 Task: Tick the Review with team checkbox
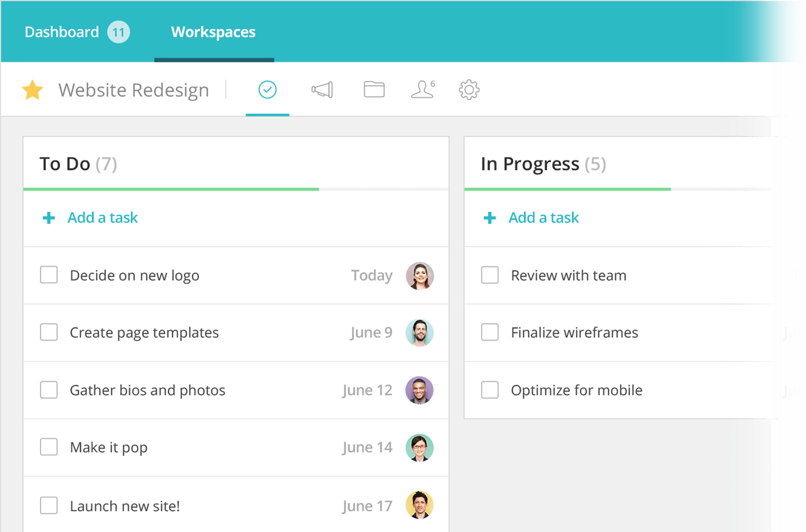pos(490,275)
